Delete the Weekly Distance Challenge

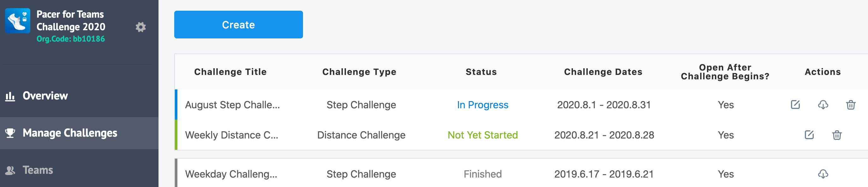pos(837,135)
